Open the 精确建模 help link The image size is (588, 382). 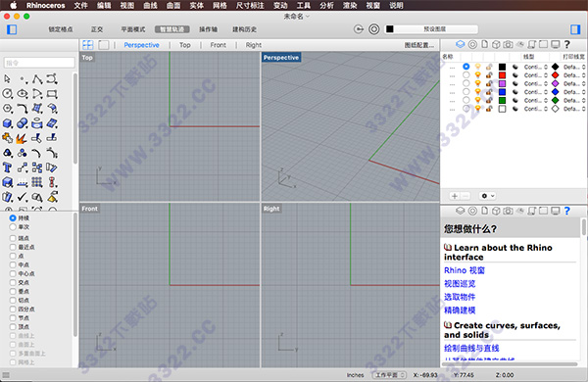coord(460,310)
